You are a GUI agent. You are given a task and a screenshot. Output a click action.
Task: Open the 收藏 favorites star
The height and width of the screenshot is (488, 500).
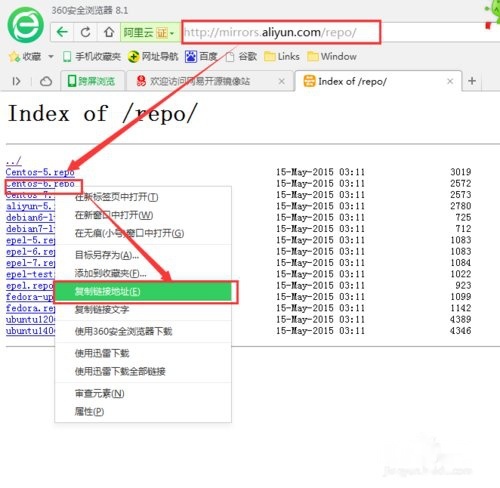14,57
